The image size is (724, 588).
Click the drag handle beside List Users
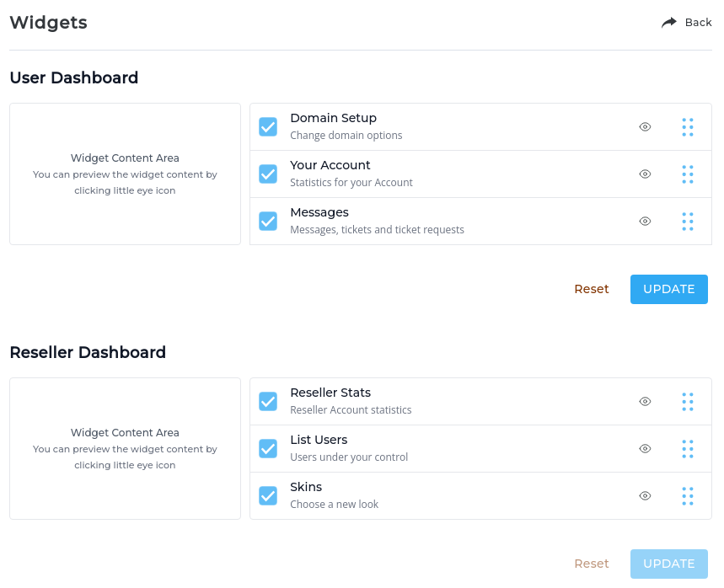point(688,448)
